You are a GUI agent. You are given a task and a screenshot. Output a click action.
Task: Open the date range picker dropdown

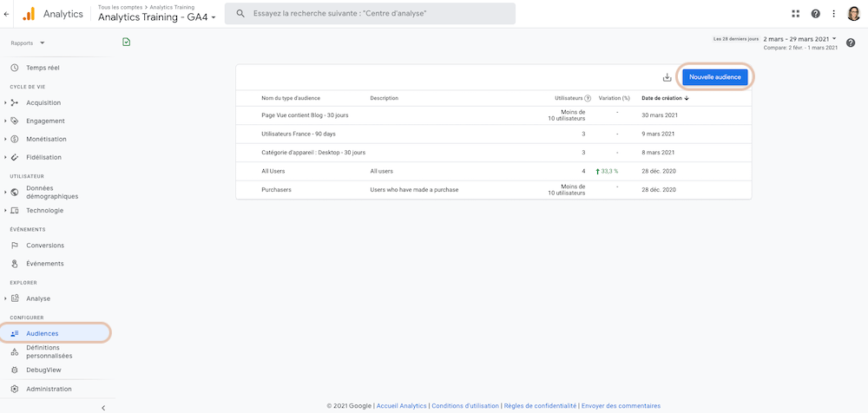click(x=799, y=39)
